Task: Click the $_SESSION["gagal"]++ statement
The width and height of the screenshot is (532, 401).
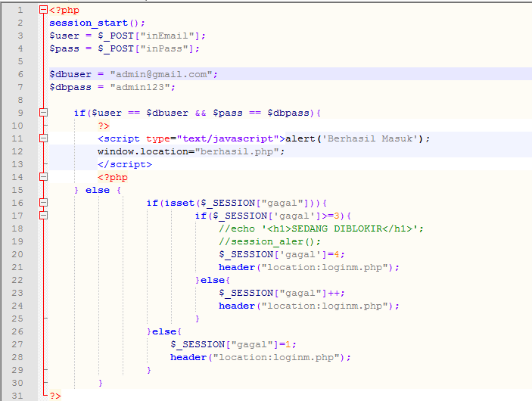Action: (282, 293)
